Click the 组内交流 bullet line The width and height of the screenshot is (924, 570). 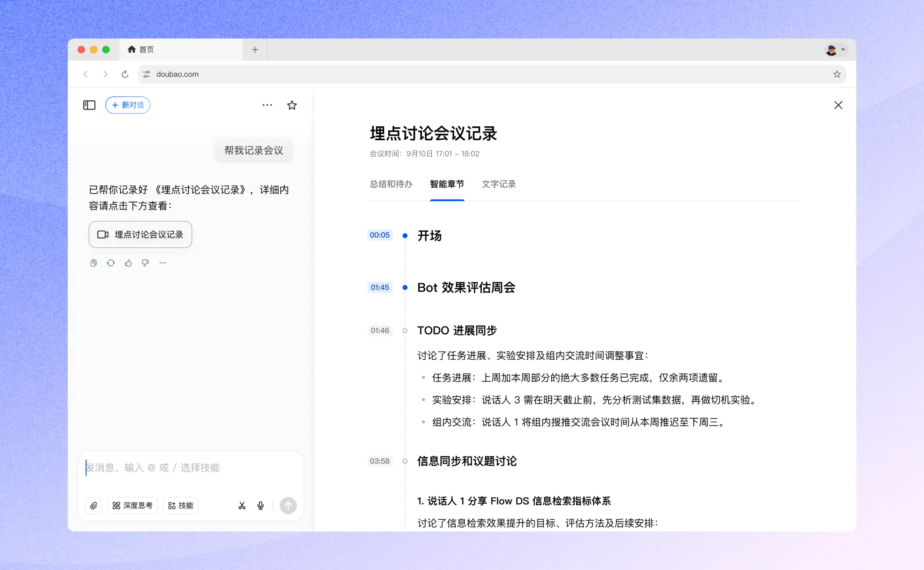(x=578, y=422)
